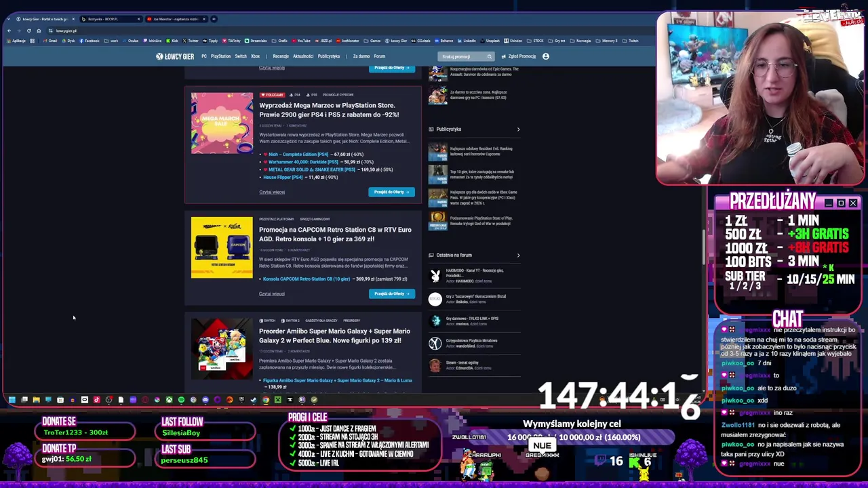Viewport: 868px width, 488px height.
Task: Open the Switch menu item
Action: (x=241, y=56)
